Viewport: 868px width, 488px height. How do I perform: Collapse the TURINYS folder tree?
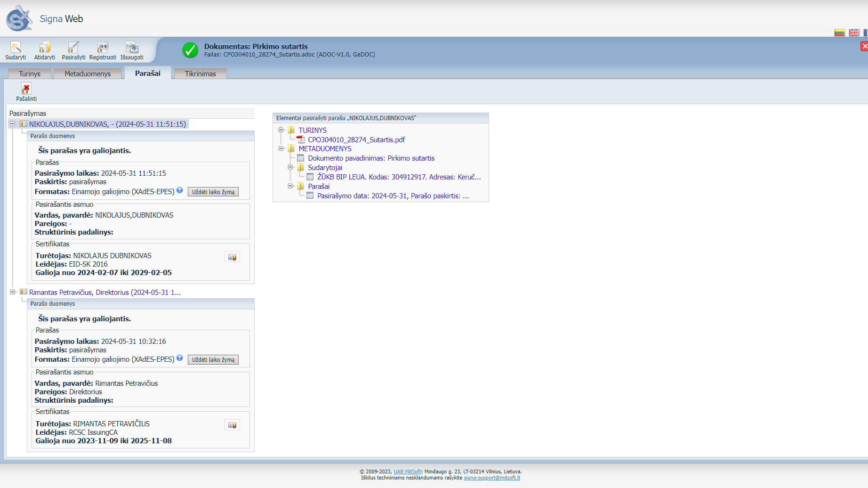(x=281, y=130)
